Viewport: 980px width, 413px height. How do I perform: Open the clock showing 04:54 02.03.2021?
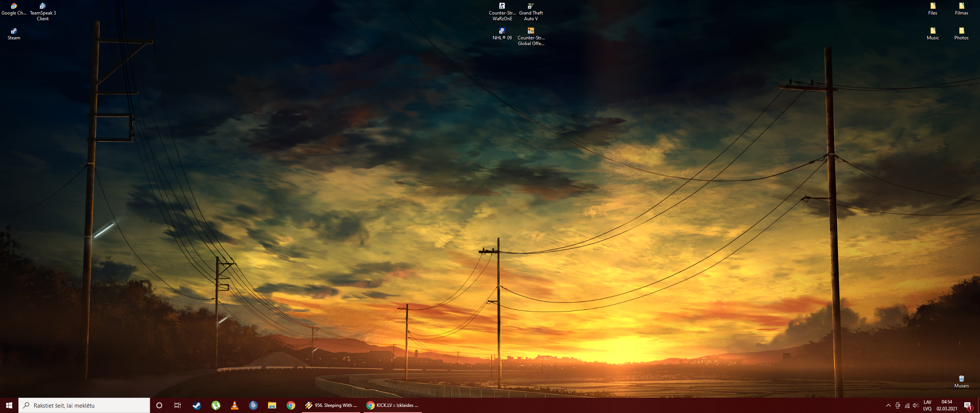tap(947, 405)
